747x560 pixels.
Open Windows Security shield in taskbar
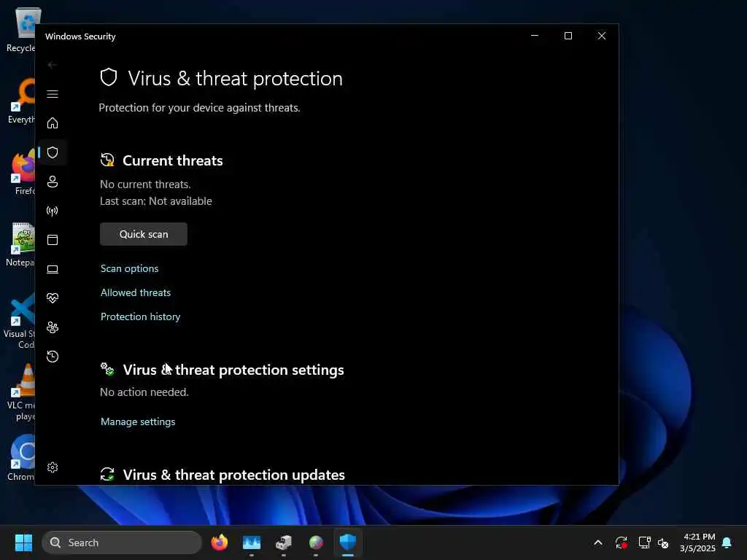(348, 542)
